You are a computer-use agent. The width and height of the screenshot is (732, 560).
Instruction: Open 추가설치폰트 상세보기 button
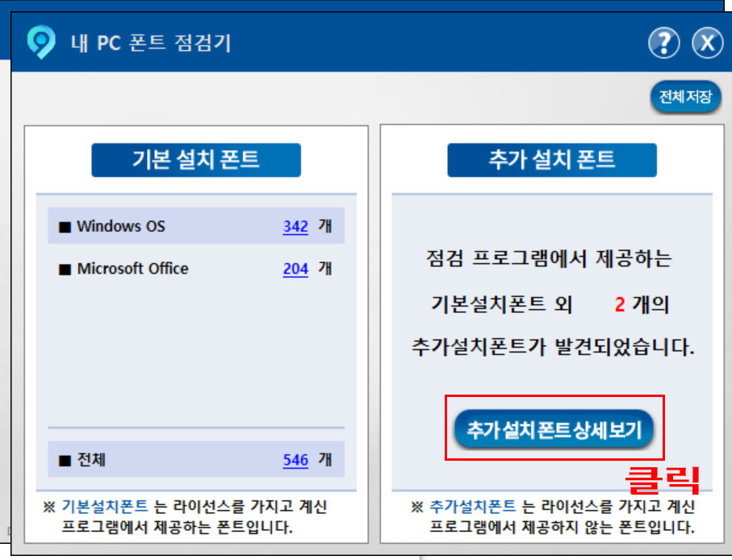(554, 429)
